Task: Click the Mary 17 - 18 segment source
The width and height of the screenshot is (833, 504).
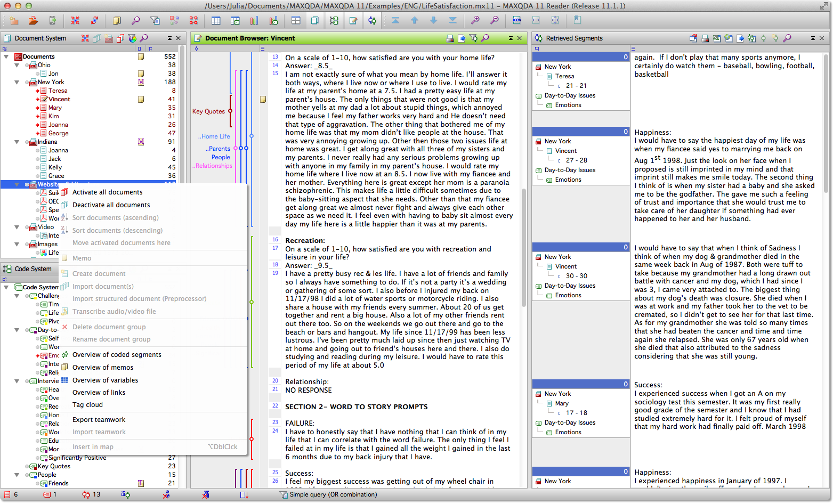Action: pos(576,413)
